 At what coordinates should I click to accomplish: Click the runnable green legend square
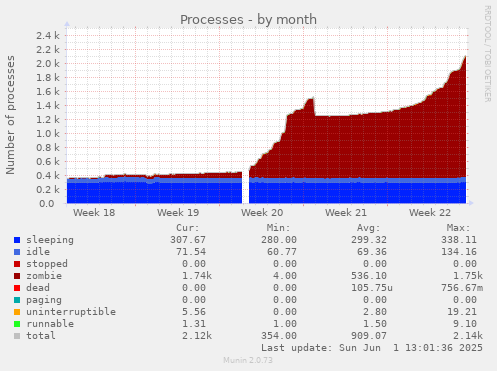pyautogui.click(x=17, y=324)
